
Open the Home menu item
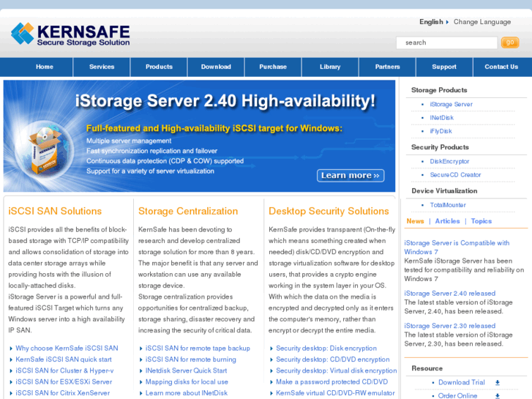pyautogui.click(x=45, y=67)
